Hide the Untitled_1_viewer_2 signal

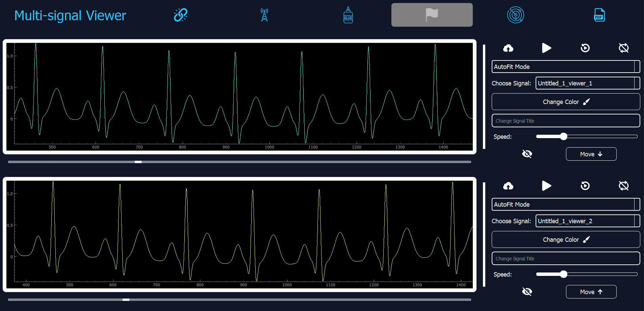pos(527,292)
